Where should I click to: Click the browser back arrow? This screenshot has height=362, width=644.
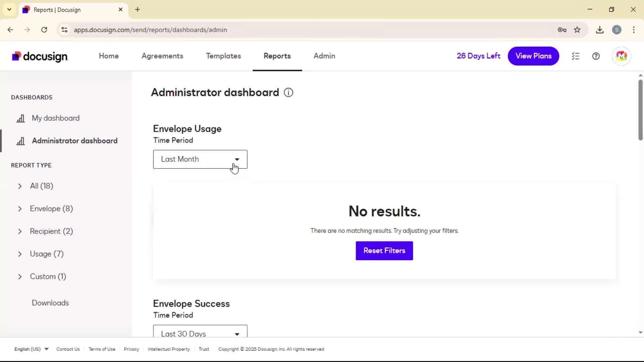coord(10,30)
